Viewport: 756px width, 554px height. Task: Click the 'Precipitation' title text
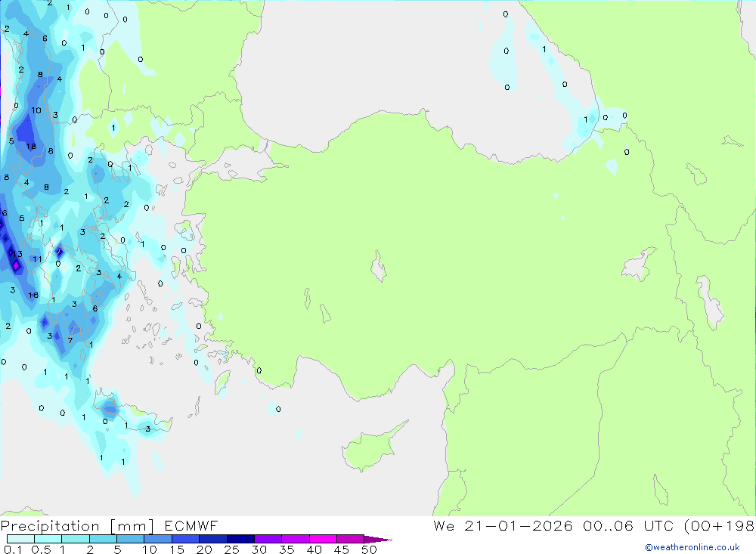50,525
